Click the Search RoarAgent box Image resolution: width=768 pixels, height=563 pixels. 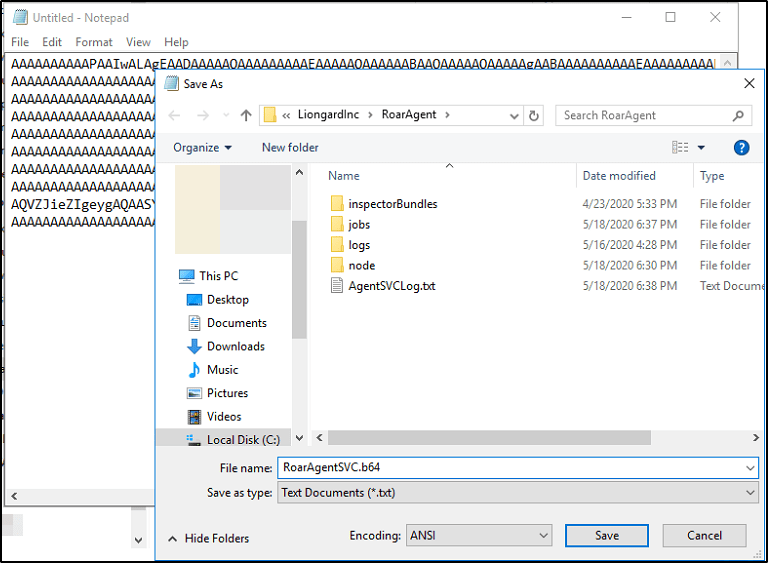click(645, 115)
